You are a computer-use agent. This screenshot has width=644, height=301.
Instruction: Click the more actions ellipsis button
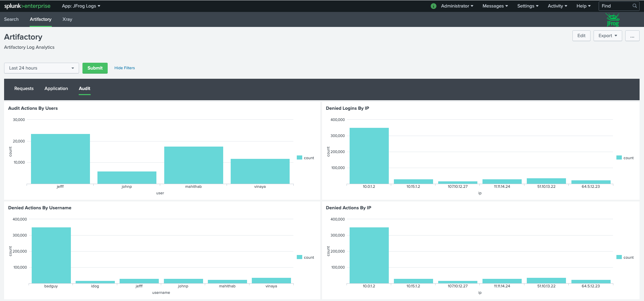[632, 36]
